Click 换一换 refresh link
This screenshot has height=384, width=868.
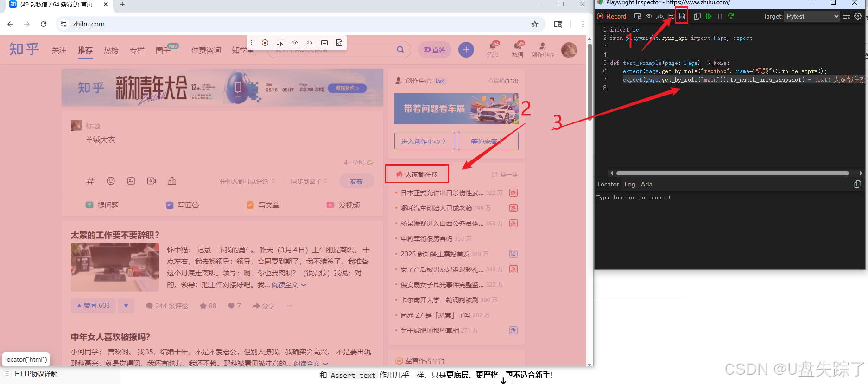coord(505,174)
